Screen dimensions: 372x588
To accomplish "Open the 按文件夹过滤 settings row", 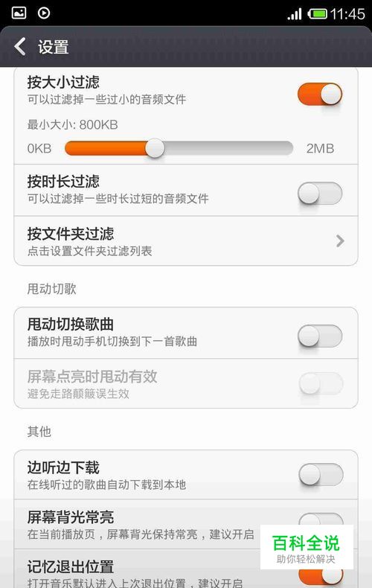I will coord(186,240).
